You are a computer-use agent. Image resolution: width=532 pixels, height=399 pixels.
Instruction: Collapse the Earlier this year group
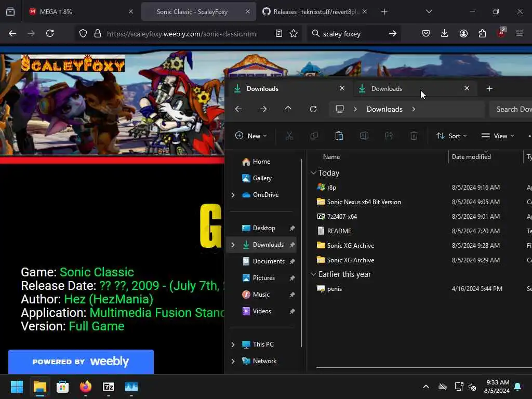313,274
